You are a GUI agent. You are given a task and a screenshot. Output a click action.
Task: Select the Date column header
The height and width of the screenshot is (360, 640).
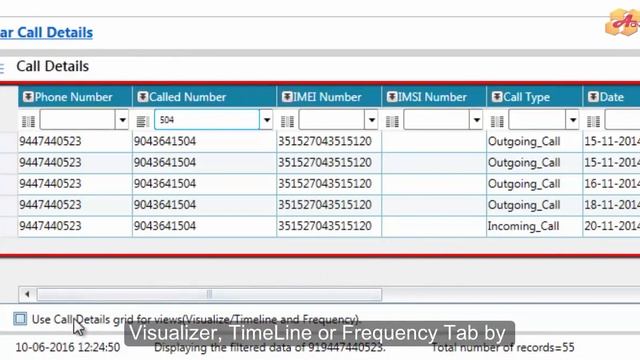[x=611, y=97]
